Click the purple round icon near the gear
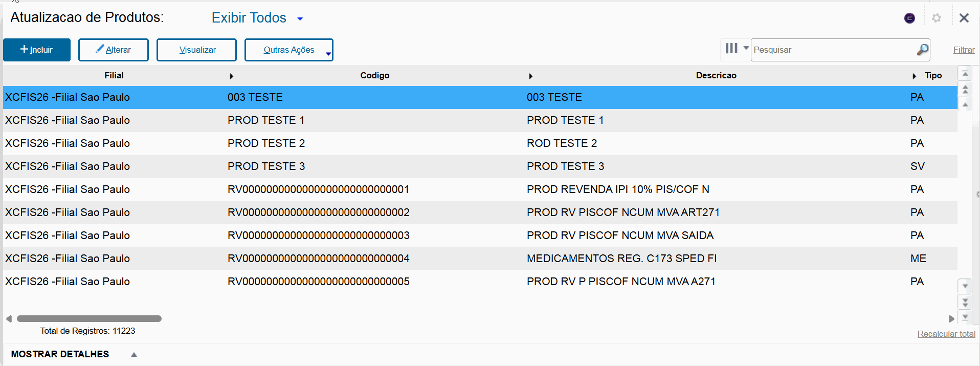 point(909,18)
